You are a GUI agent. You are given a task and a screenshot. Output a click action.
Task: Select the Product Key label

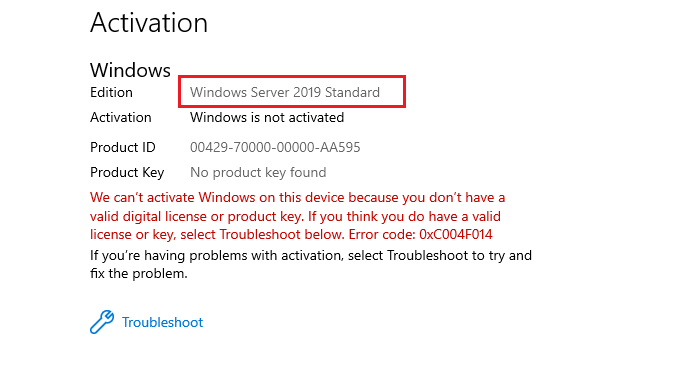pos(127,172)
